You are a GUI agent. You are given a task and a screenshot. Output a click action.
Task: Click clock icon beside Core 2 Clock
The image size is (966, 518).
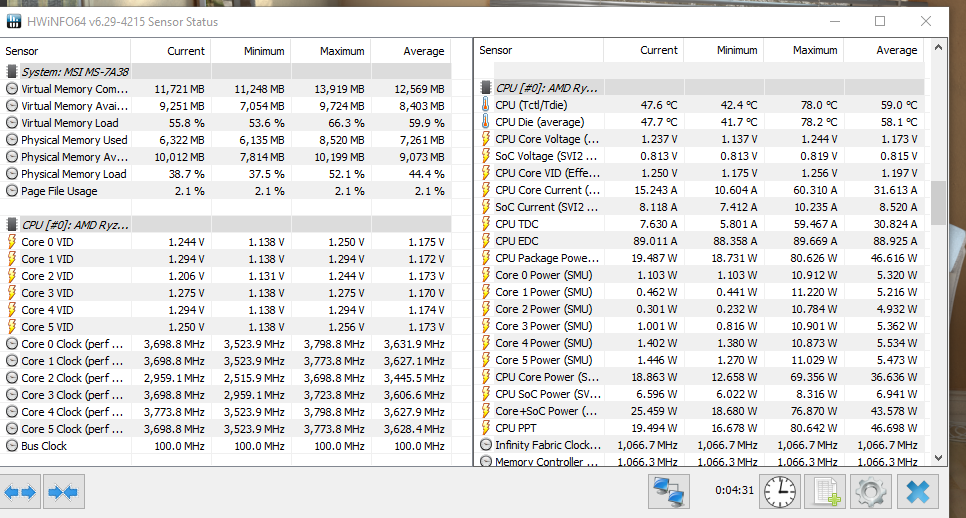coord(12,378)
